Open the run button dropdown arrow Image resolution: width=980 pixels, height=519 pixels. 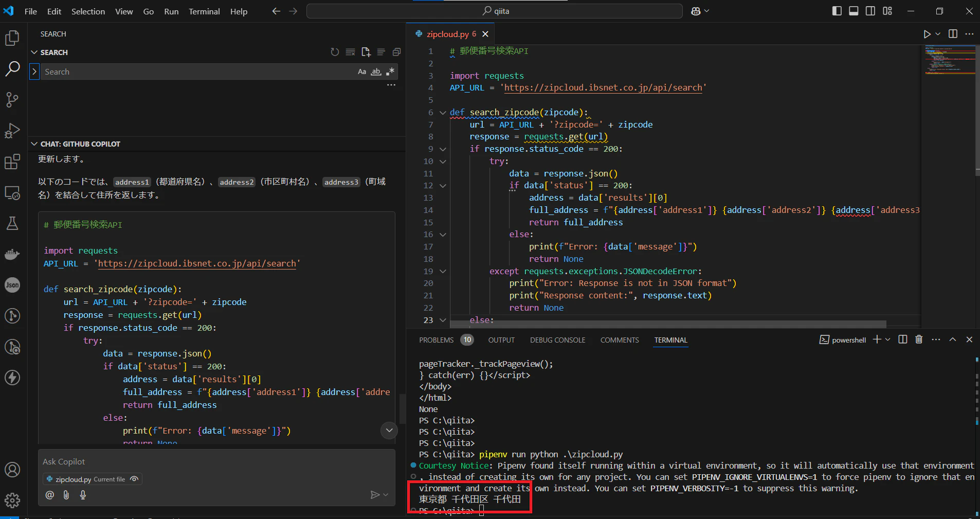pyautogui.click(x=938, y=34)
